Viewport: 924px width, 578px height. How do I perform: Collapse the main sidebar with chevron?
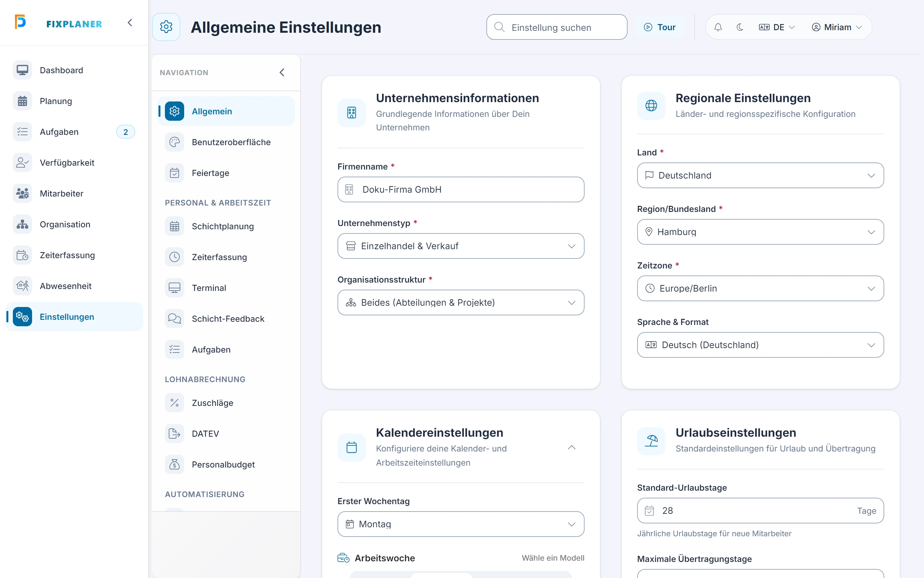click(x=130, y=22)
